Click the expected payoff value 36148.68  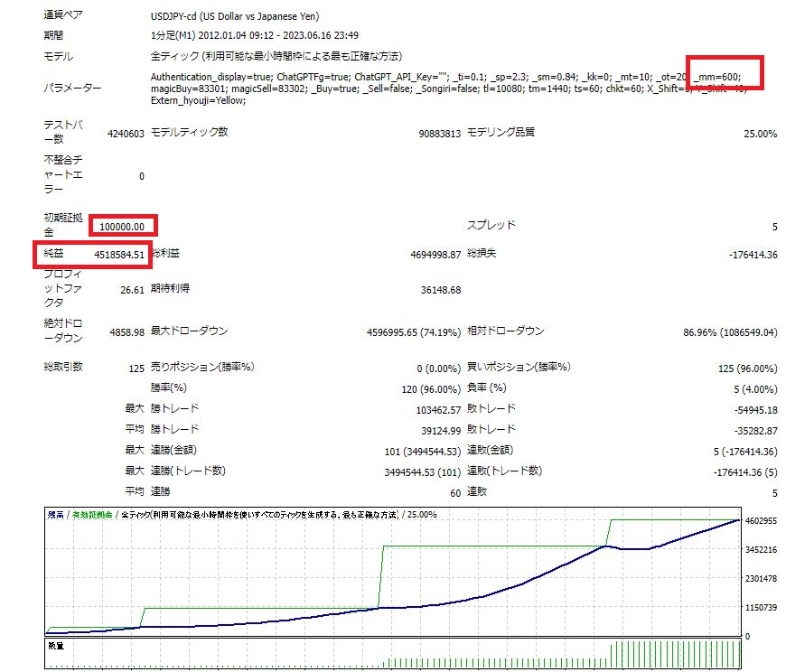coord(441,290)
